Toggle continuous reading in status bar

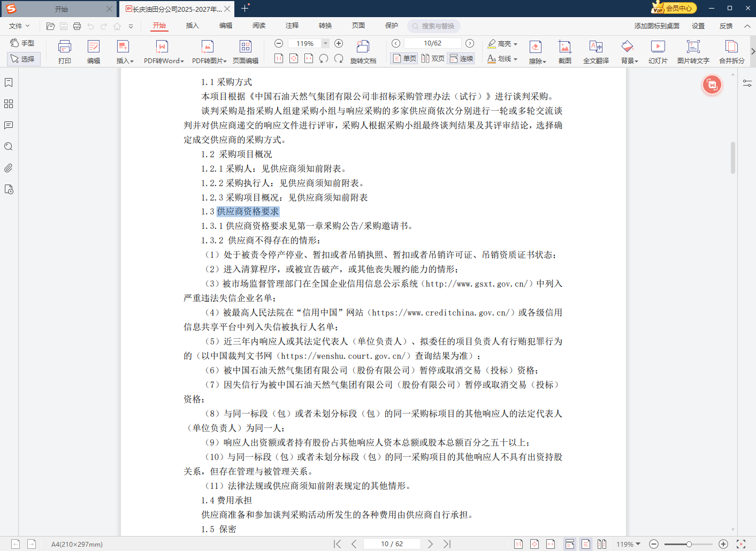570,544
